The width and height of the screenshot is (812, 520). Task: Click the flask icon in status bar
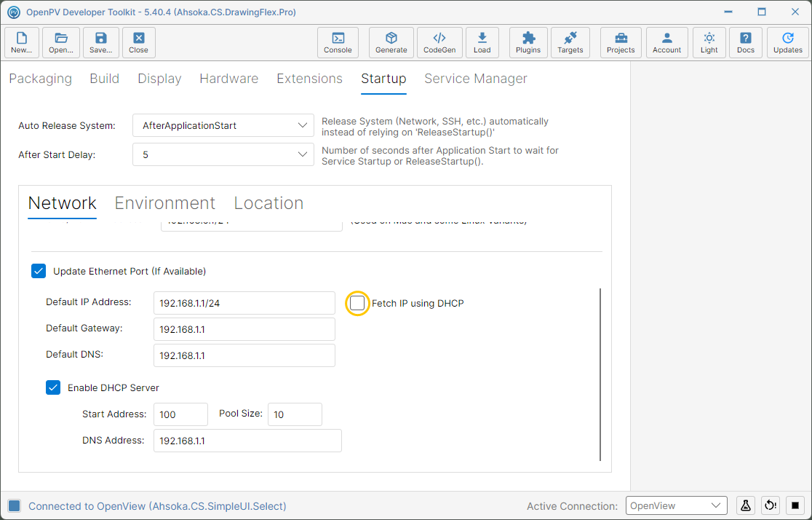coord(746,505)
